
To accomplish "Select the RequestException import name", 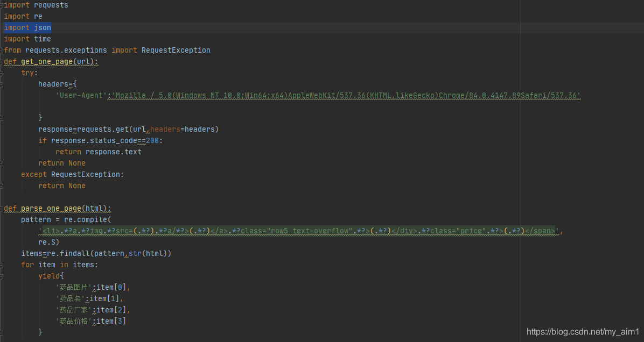I will 176,50.
